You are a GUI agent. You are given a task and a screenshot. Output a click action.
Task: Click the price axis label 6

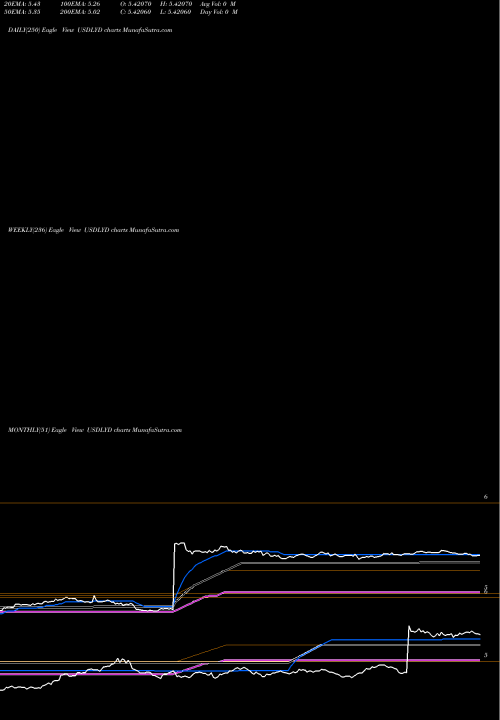click(486, 497)
